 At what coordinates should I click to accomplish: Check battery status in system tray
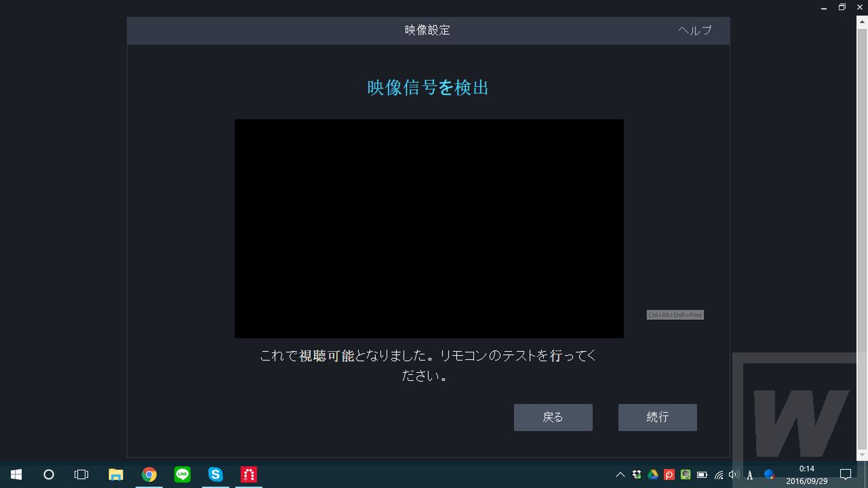coord(702,475)
